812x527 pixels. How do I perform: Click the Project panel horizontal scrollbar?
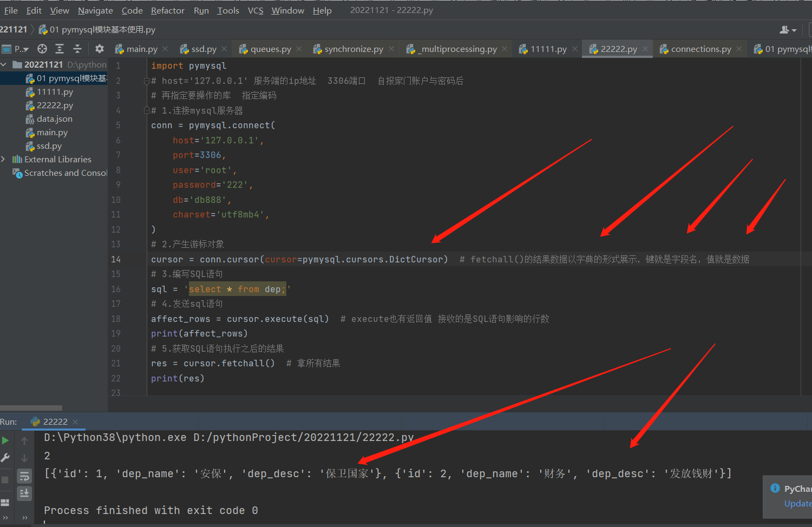pos(31,408)
